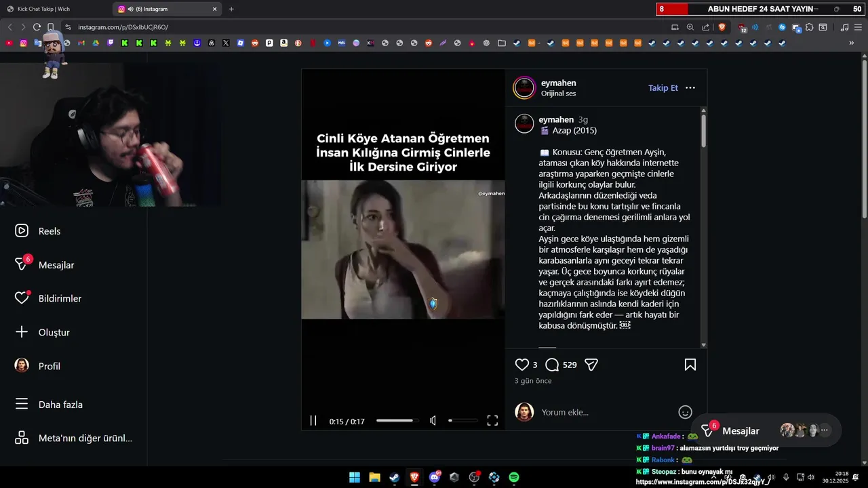
Task: Open Reels in the Instagram sidebar
Action: [39, 231]
